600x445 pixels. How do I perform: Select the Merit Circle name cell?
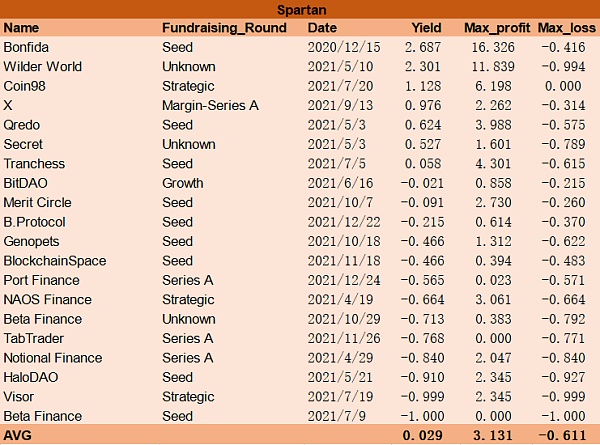point(38,202)
